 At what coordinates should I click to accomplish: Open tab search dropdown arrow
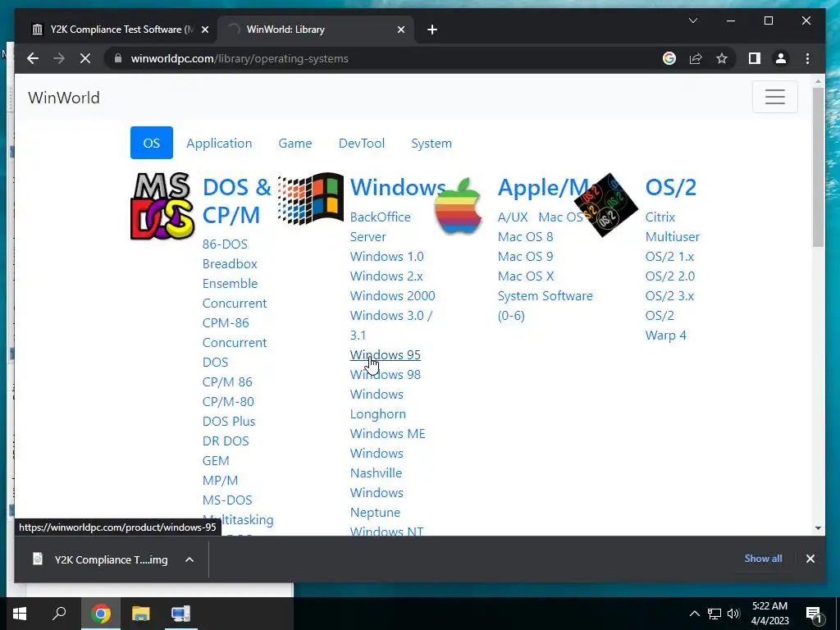point(692,21)
